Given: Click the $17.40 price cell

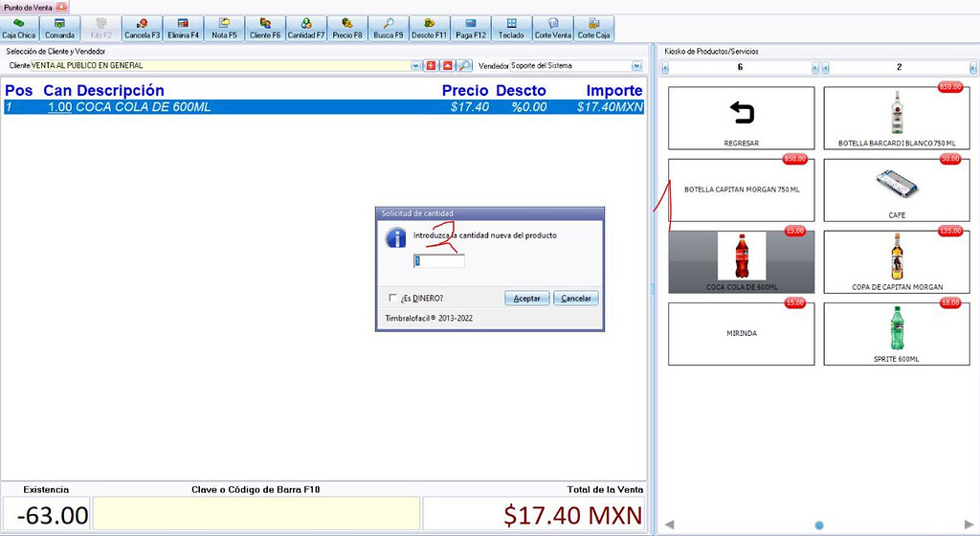Looking at the screenshot, I should pyautogui.click(x=469, y=107).
